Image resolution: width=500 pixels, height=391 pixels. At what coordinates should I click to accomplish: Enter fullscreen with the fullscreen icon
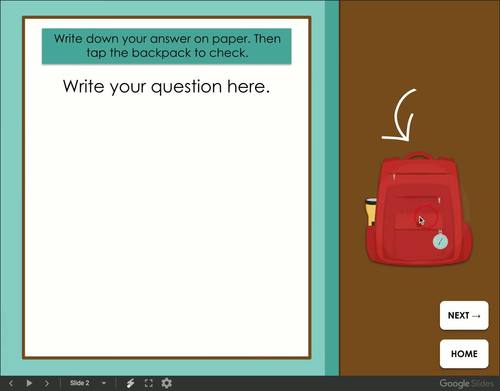pyautogui.click(x=149, y=383)
